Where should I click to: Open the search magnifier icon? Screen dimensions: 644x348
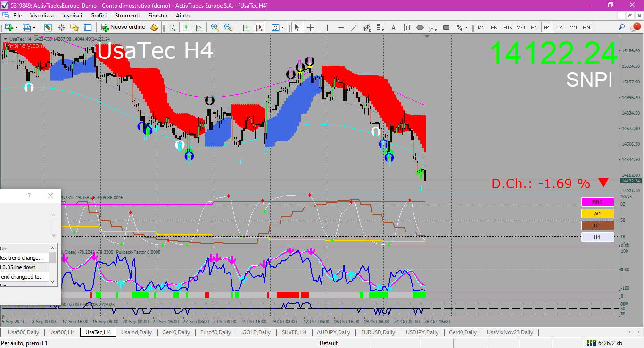point(622,27)
